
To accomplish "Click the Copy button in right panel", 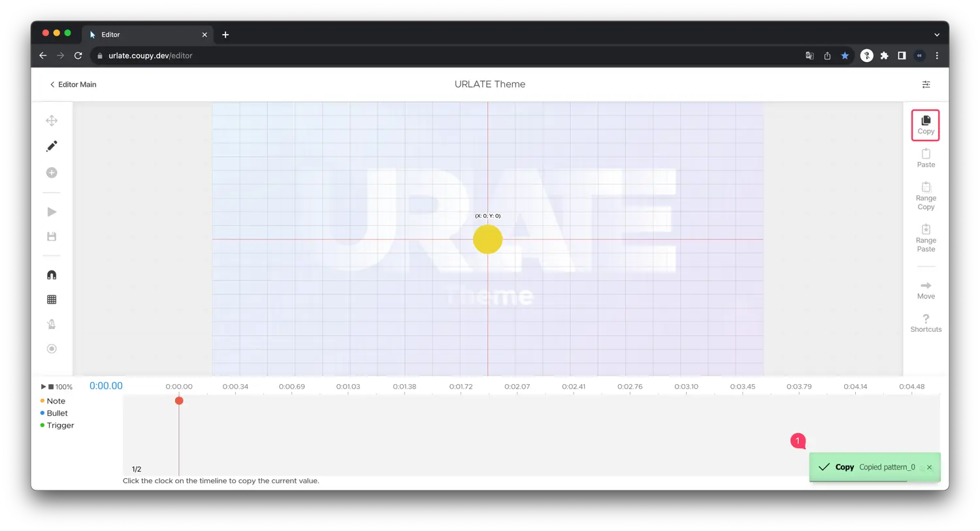I will (x=926, y=125).
